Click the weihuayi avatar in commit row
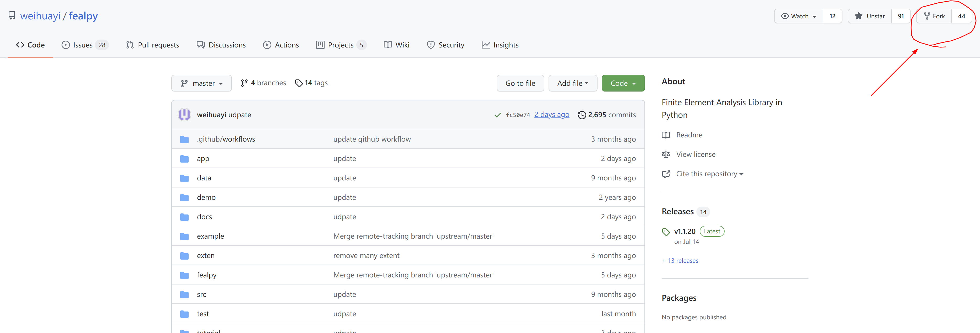 pos(184,115)
